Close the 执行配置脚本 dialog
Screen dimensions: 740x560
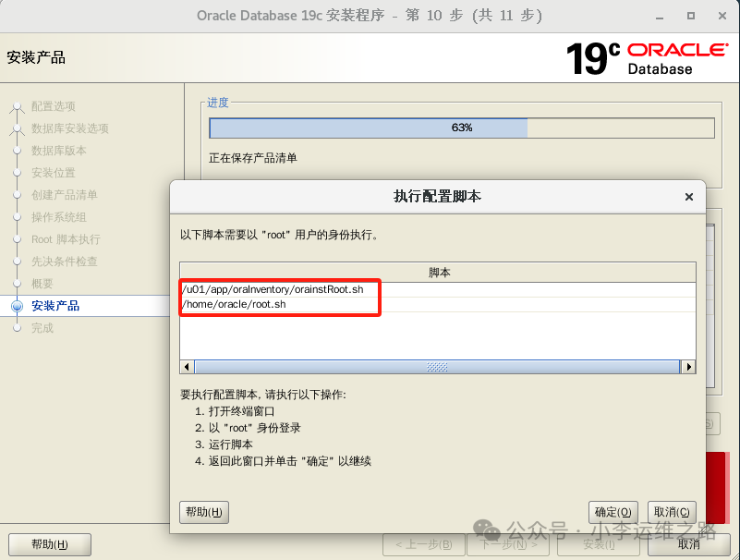click(689, 197)
